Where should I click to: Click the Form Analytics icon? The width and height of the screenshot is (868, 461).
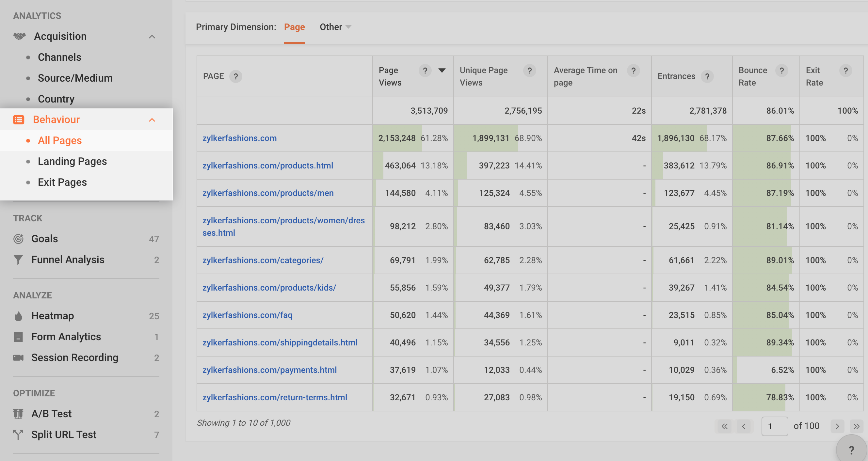click(x=18, y=337)
